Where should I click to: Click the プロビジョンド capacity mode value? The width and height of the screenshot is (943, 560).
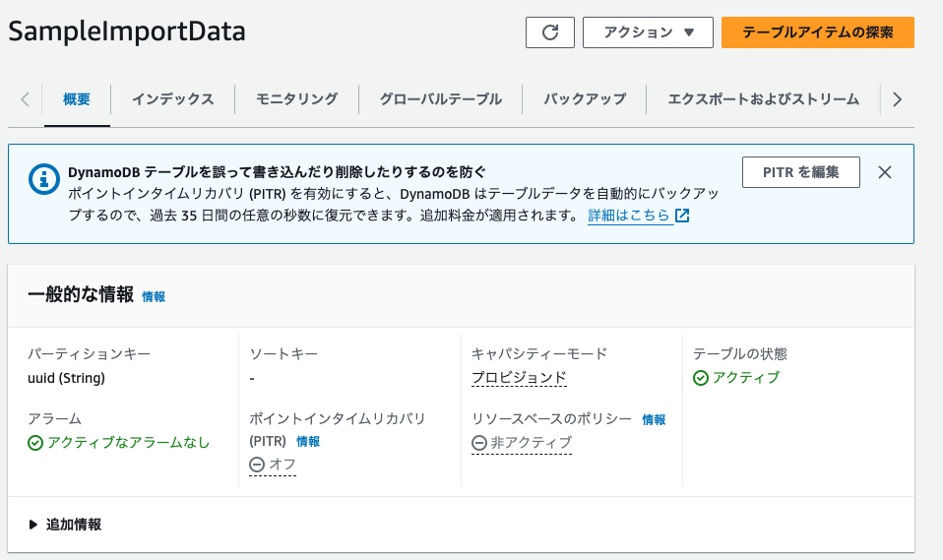pyautogui.click(x=519, y=378)
